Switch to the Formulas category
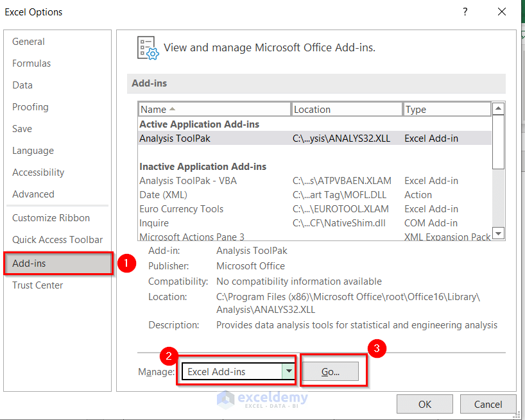 31,63
